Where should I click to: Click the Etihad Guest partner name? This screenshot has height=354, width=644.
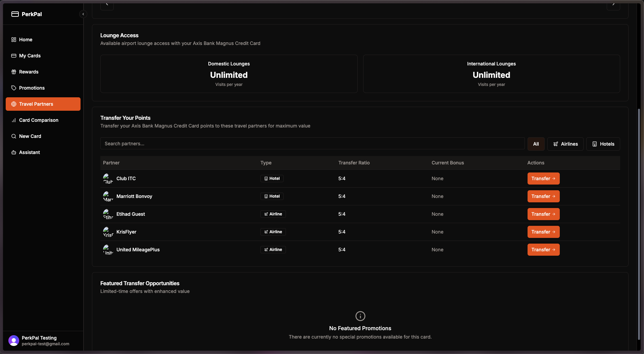[x=131, y=214]
